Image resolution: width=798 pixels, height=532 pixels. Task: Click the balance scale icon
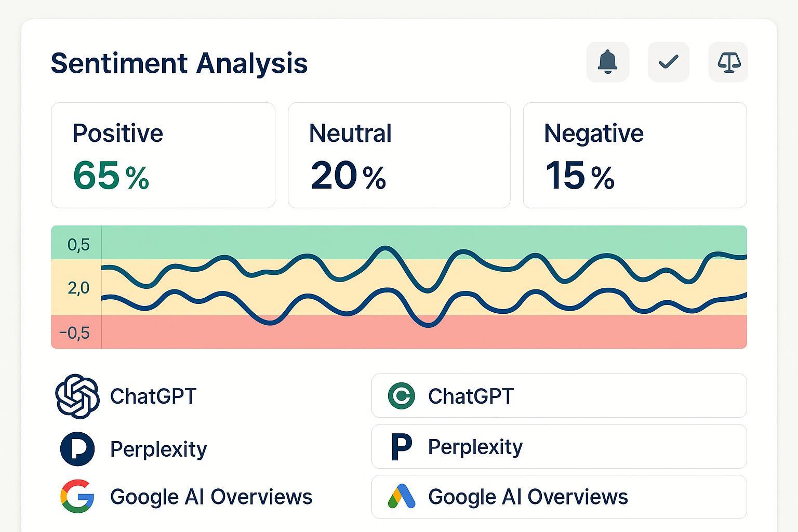pos(728,62)
